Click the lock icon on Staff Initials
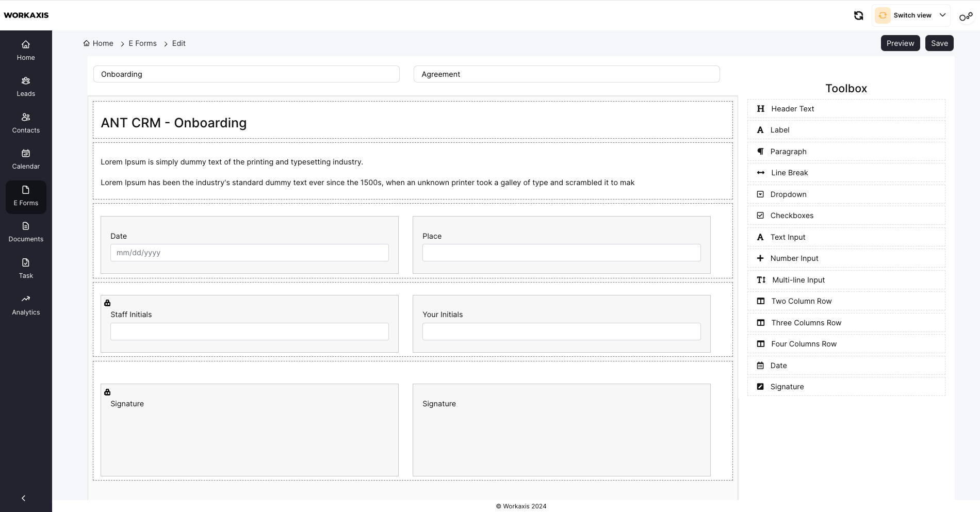Screen dimensions: 980x512 (107, 303)
